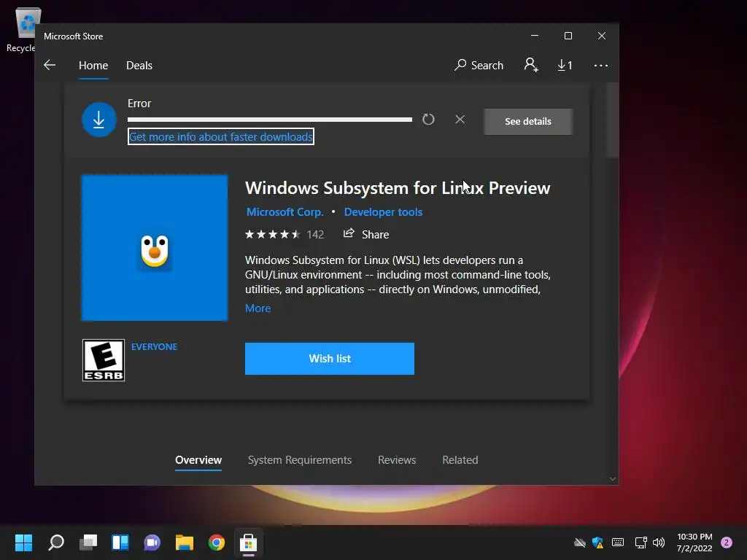747x560 pixels.
Task: Click the 142 ratings count
Action: [315, 234]
